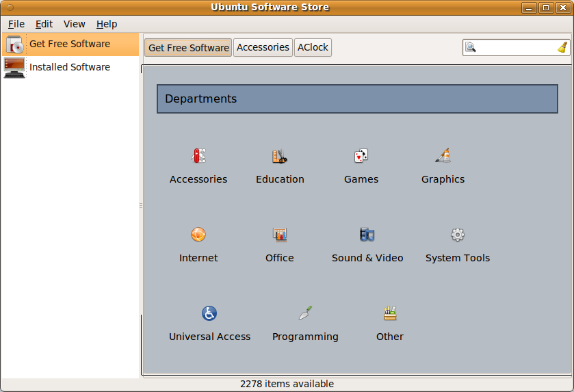Click the magnifying glass search icon
574x392 pixels.
471,47
